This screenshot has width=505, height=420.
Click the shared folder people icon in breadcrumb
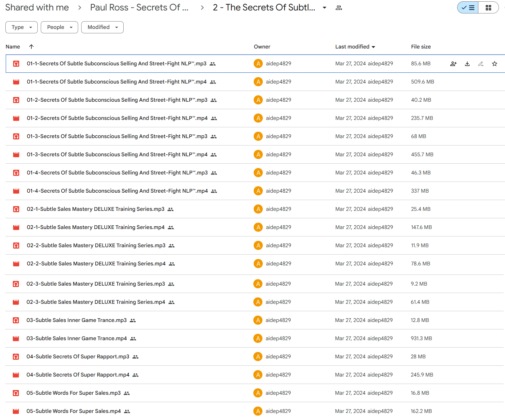(x=339, y=8)
